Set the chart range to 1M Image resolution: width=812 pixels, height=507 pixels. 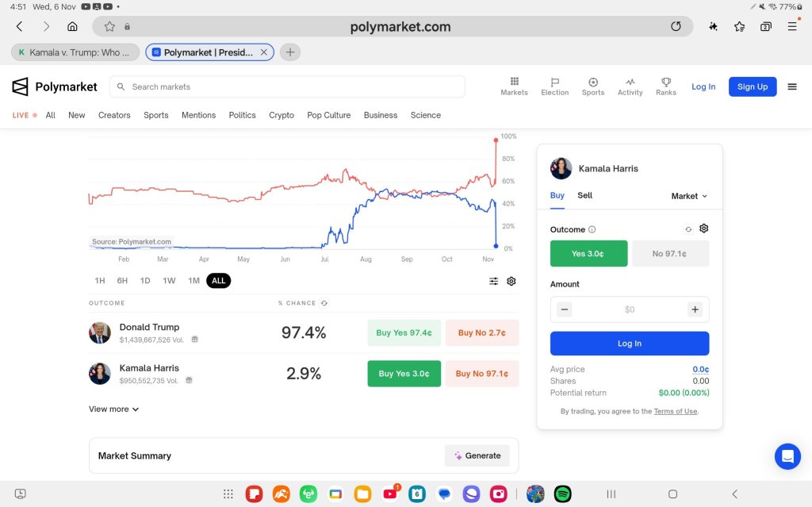point(193,280)
